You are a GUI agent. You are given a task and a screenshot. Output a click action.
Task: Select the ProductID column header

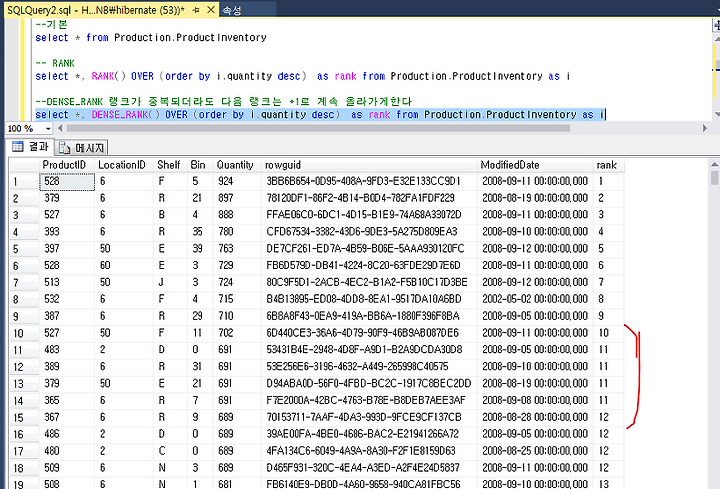pos(67,165)
